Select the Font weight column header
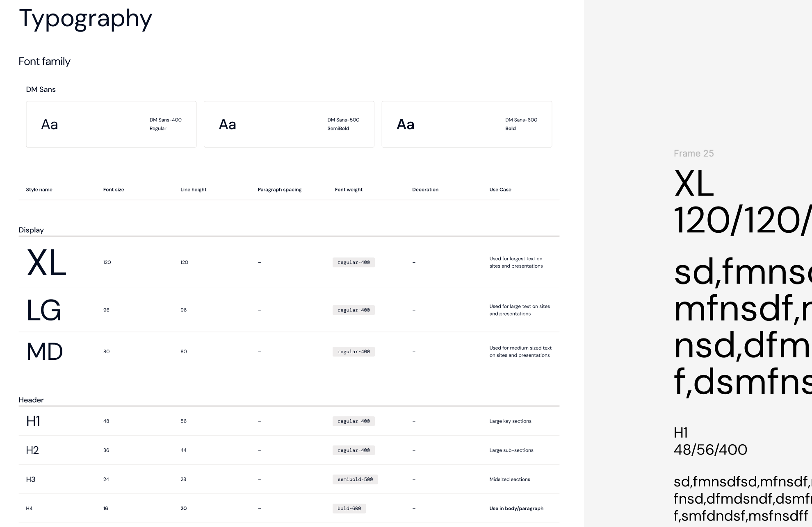 pos(349,189)
